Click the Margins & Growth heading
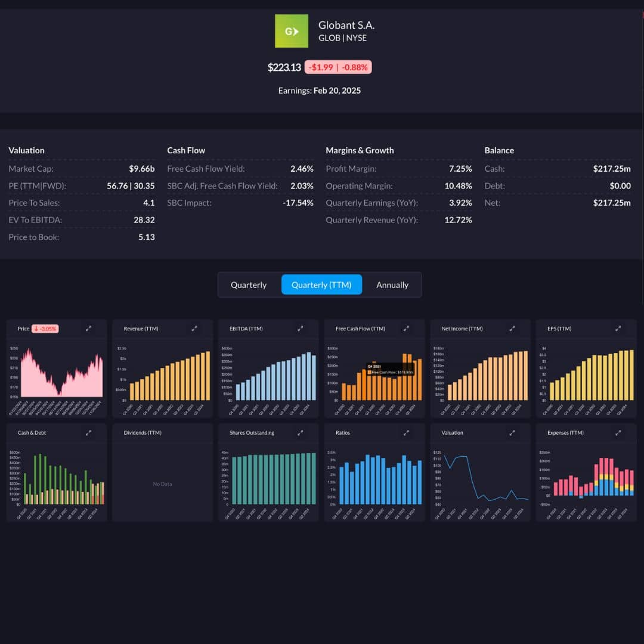This screenshot has height=644, width=644. pyautogui.click(x=360, y=150)
